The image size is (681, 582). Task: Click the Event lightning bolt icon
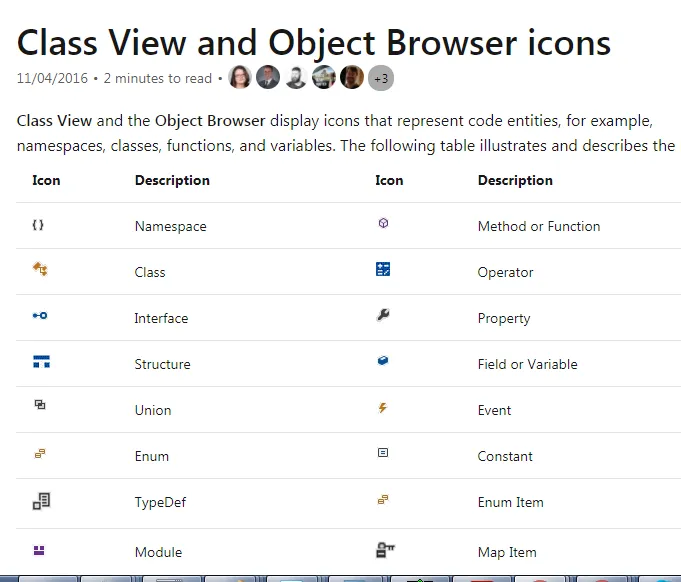click(x=383, y=408)
